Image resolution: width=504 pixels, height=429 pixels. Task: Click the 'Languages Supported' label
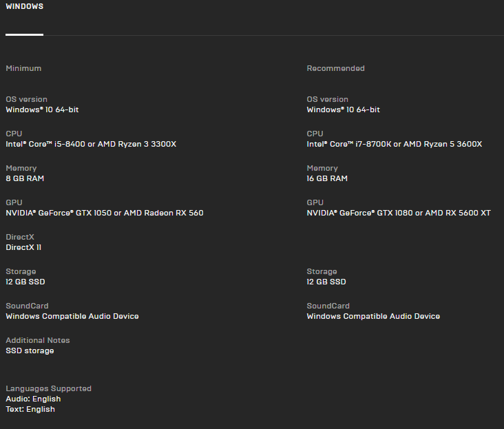[x=48, y=389]
